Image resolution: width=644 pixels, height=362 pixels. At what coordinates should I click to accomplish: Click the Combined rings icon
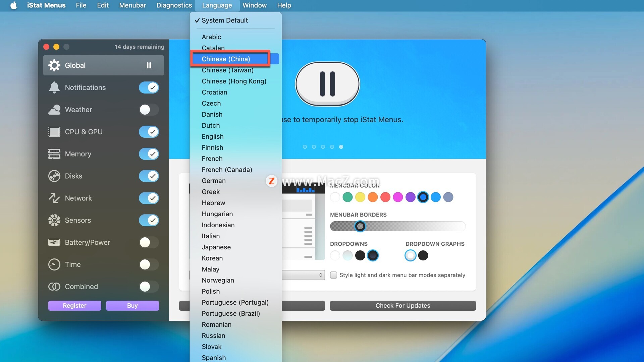[54, 287]
